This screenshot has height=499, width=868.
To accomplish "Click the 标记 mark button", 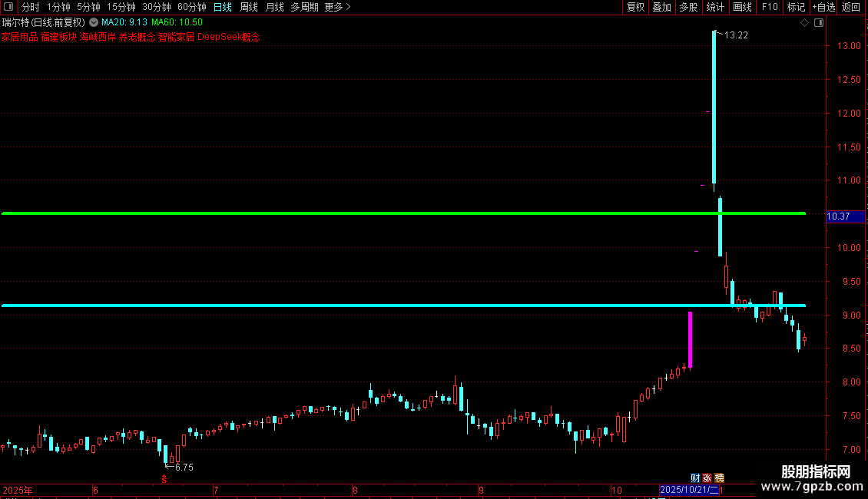I will tap(796, 7).
